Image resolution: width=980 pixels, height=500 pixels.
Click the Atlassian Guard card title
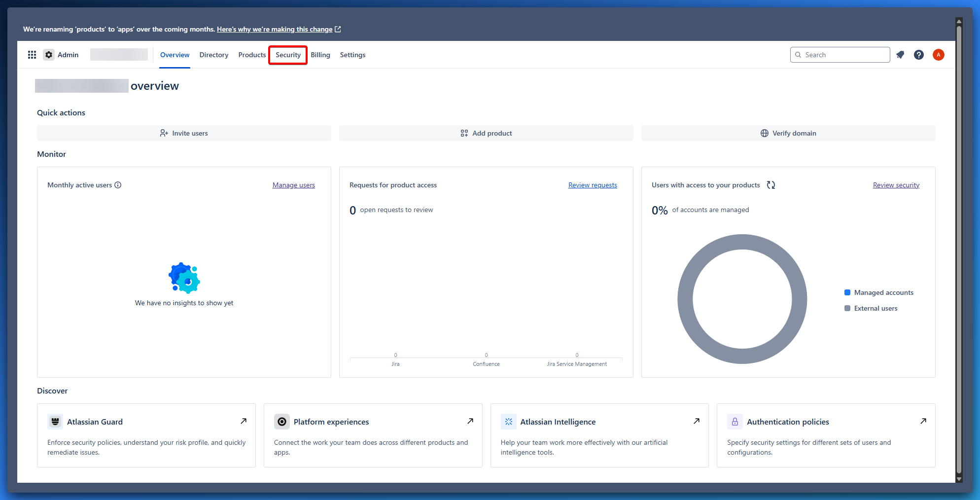point(95,422)
